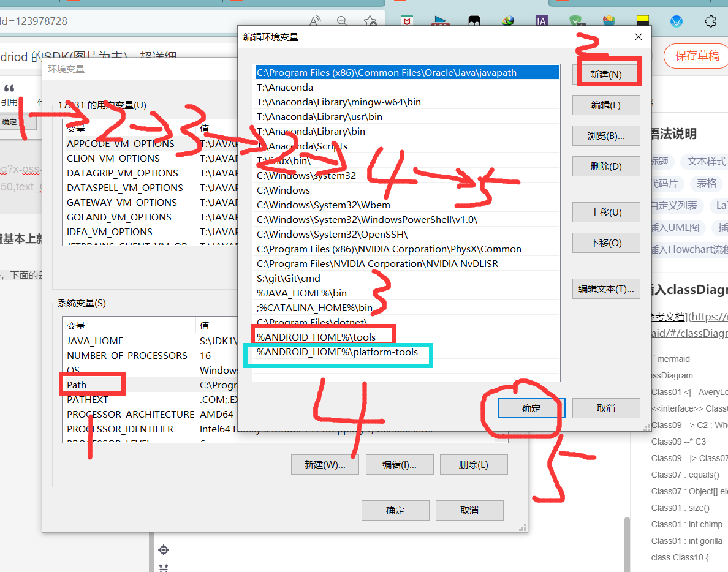The image size is (728, 572).
Task: Click the gray vertical scrollbar thumb at the lower right
Action: 628,544
